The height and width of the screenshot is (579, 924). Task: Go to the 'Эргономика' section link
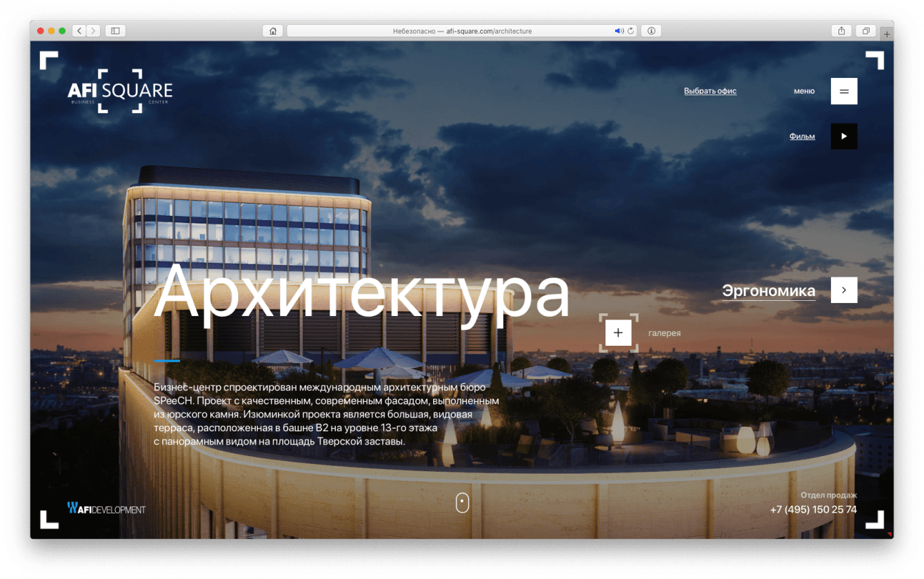point(769,291)
